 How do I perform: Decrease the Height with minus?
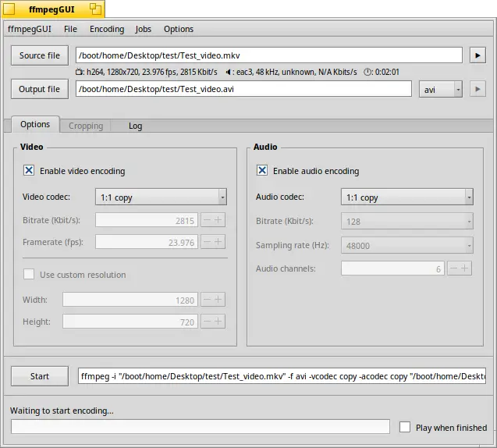click(x=207, y=322)
